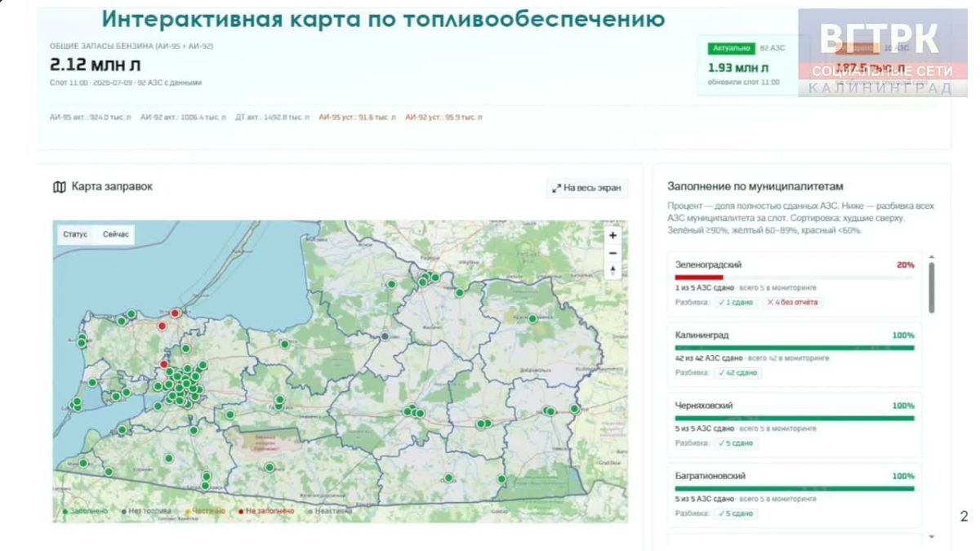Click the "АИ-92 уст." statistic
Viewport: 980px width, 551px height.
pos(443,118)
